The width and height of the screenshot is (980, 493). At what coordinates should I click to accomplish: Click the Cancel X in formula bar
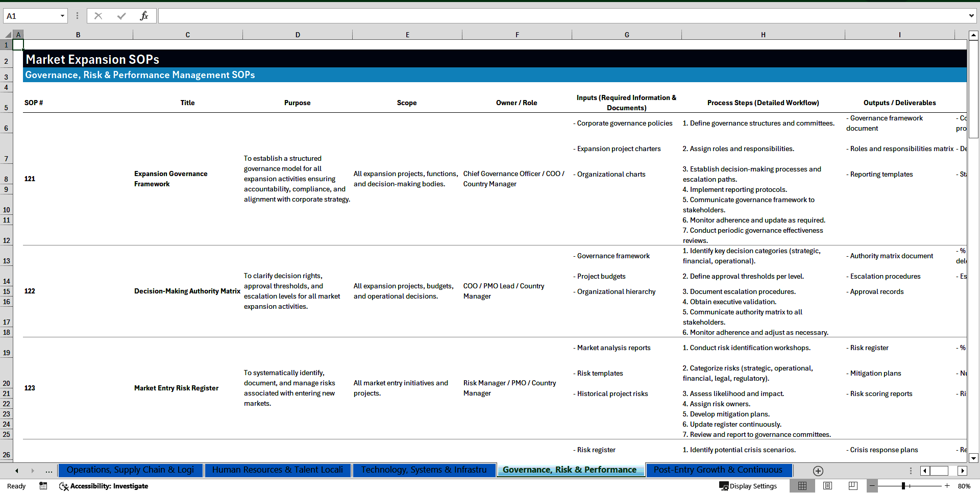tap(98, 16)
